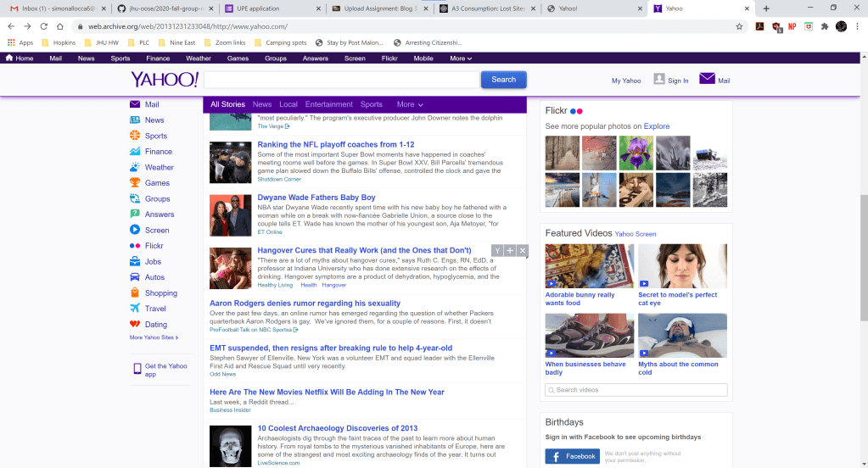The width and height of the screenshot is (868, 468).
Task: Click the Sign In person icon
Action: (659, 79)
